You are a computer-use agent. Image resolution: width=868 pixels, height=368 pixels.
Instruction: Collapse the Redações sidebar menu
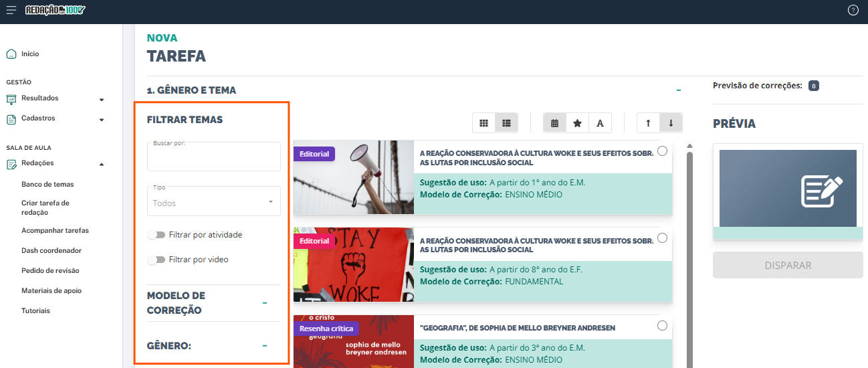102,164
